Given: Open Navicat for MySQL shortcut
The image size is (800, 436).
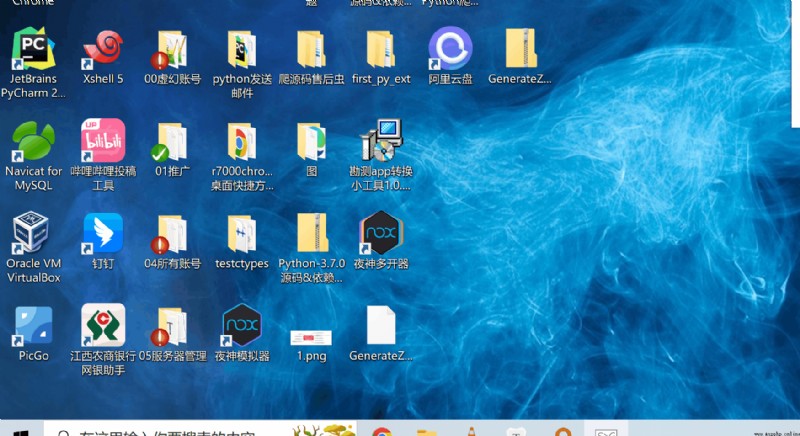Looking at the screenshot, I should 33,141.
